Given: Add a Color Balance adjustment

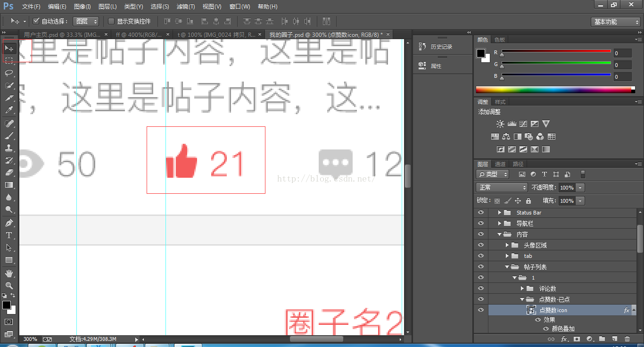Looking at the screenshot, I should [506, 136].
